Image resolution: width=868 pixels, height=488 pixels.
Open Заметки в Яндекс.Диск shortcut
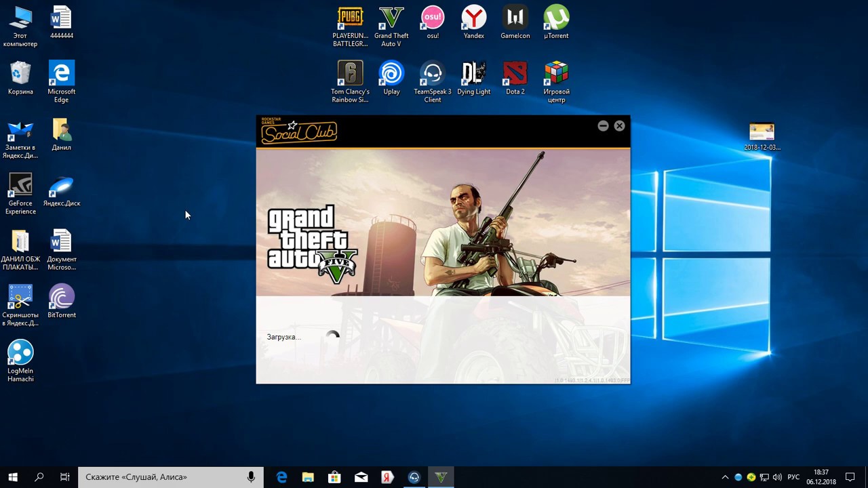point(20,138)
